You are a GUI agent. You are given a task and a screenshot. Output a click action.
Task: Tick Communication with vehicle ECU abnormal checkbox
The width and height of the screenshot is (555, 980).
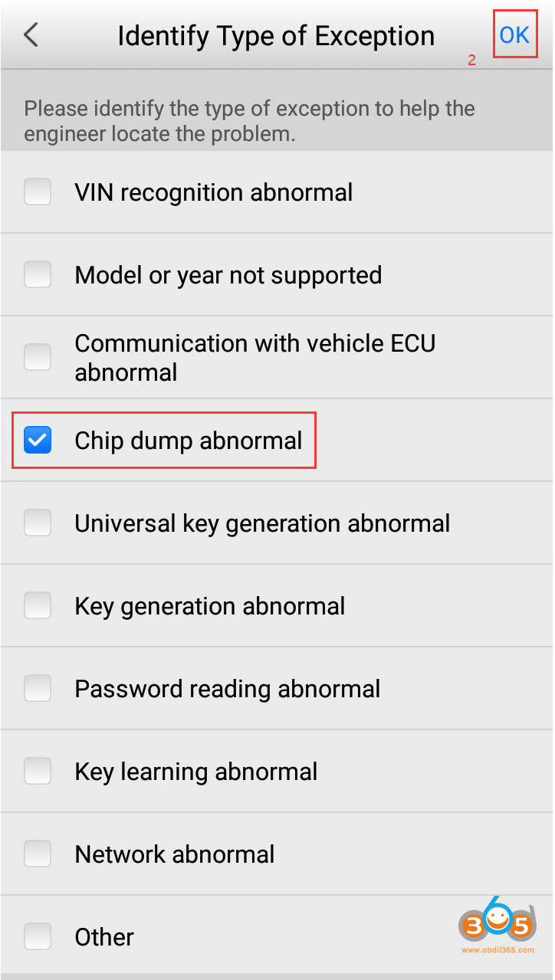point(38,357)
